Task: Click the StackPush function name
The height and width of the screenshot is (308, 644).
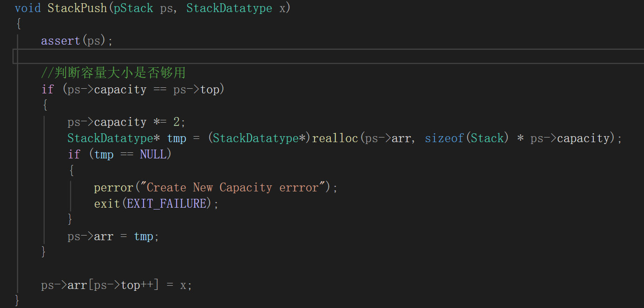Action: [x=77, y=8]
